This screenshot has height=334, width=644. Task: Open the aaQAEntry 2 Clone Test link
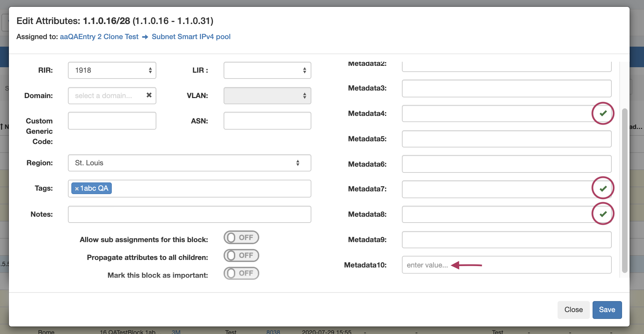point(99,37)
